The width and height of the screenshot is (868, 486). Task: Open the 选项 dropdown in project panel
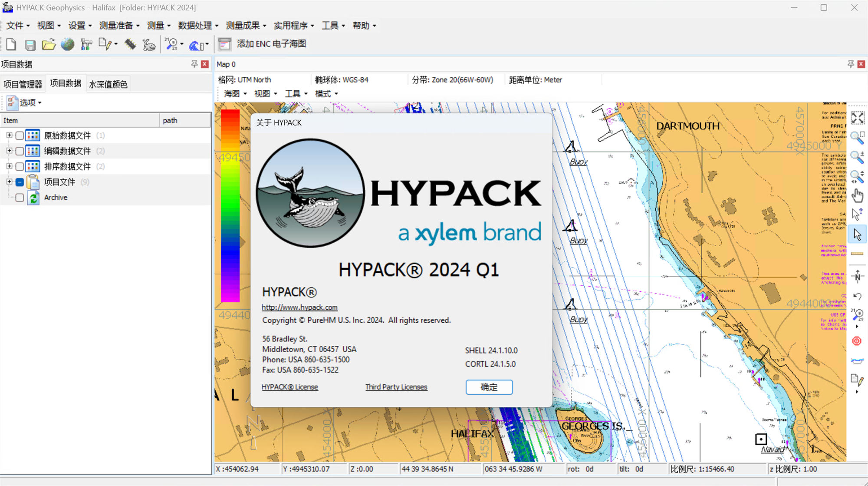coord(30,102)
